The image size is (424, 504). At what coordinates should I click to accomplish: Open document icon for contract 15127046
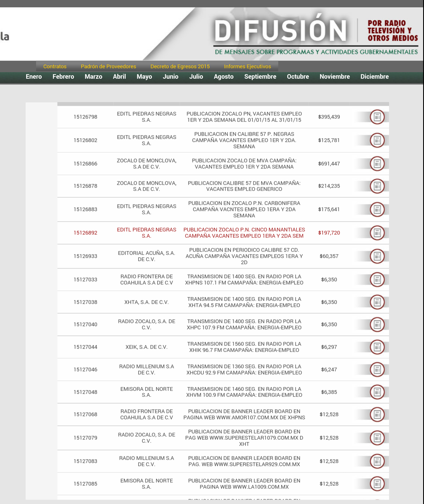[377, 369]
